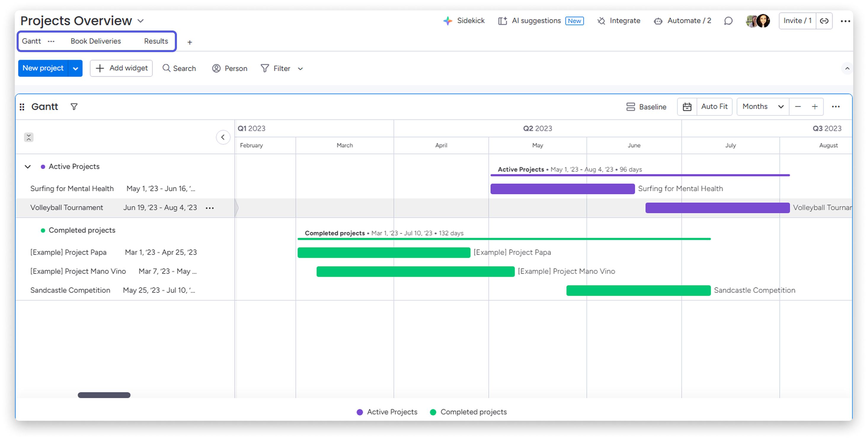Click the Add widget button

[x=121, y=68]
